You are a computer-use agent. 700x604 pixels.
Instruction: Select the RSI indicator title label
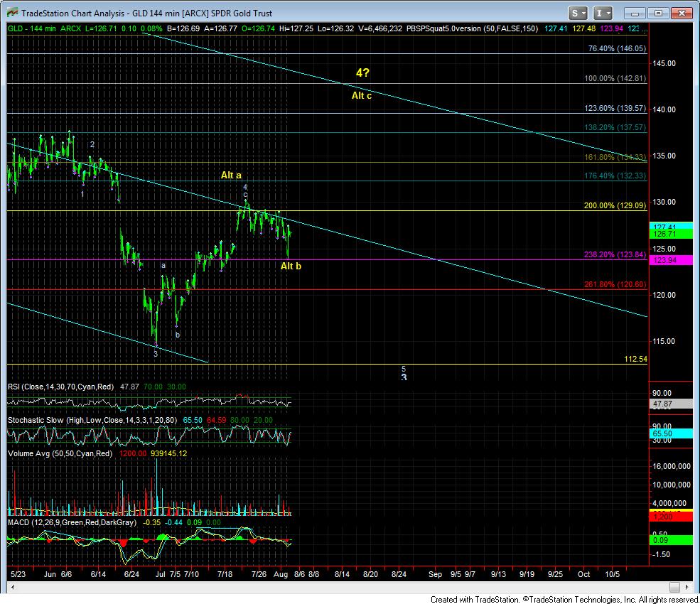pyautogui.click(x=60, y=387)
